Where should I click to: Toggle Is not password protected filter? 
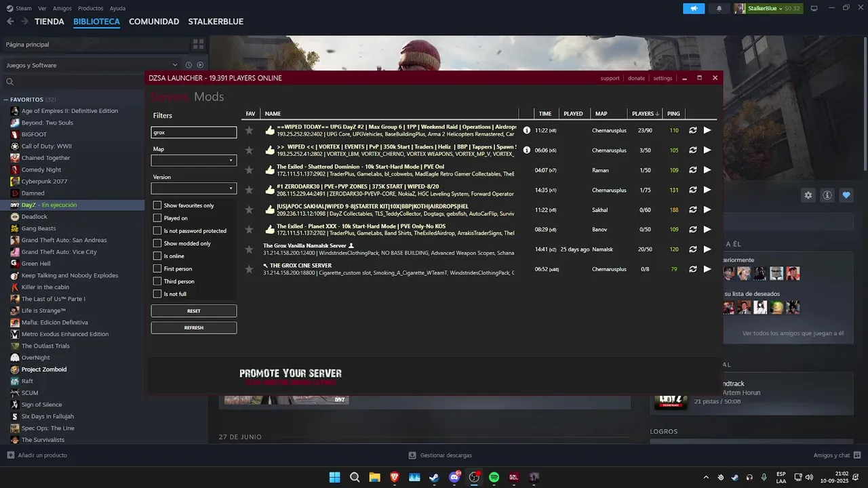(x=157, y=230)
